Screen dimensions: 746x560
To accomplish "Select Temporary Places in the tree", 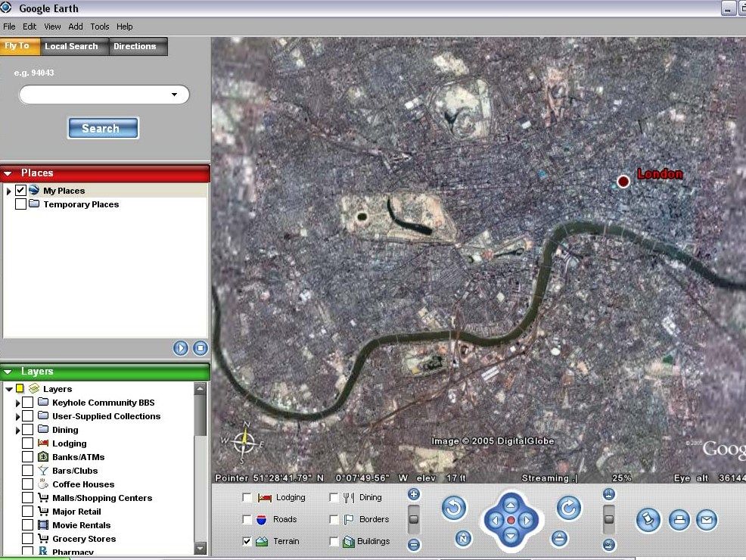I will (x=81, y=204).
